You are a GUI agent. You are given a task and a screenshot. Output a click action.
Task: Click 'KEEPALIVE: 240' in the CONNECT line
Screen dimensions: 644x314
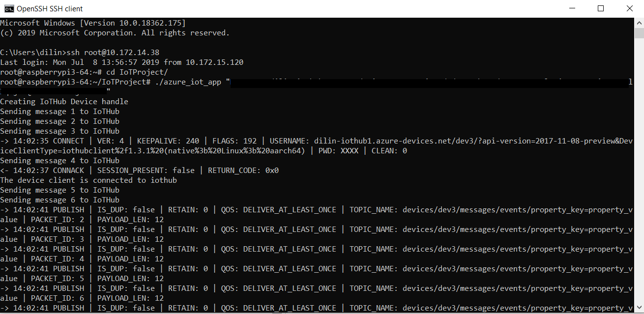coord(168,141)
